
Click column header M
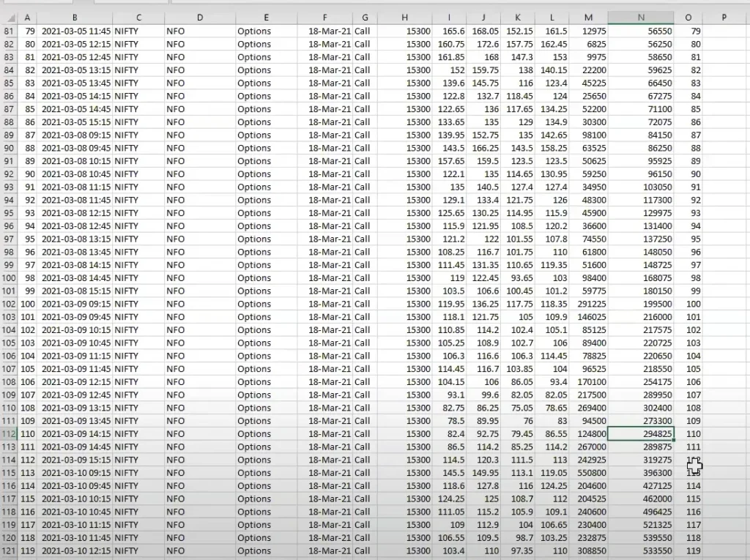[x=589, y=17]
